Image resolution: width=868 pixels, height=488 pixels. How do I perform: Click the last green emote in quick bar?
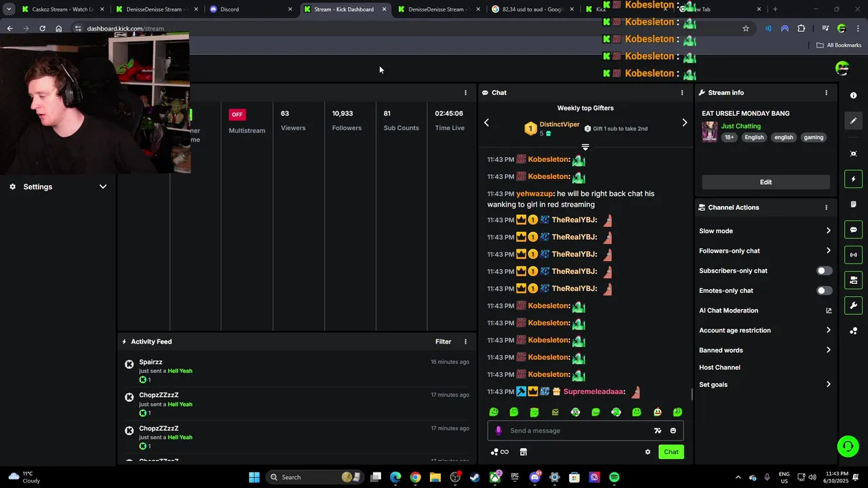pos(677,412)
